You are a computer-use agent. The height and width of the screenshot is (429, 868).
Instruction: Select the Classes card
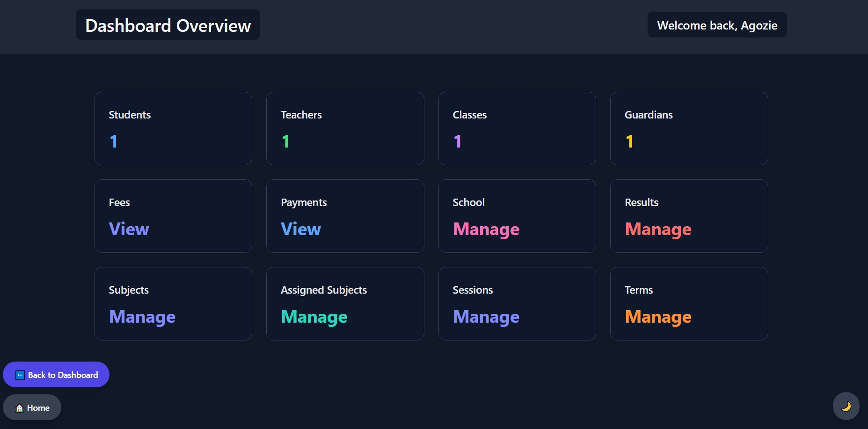tap(517, 128)
